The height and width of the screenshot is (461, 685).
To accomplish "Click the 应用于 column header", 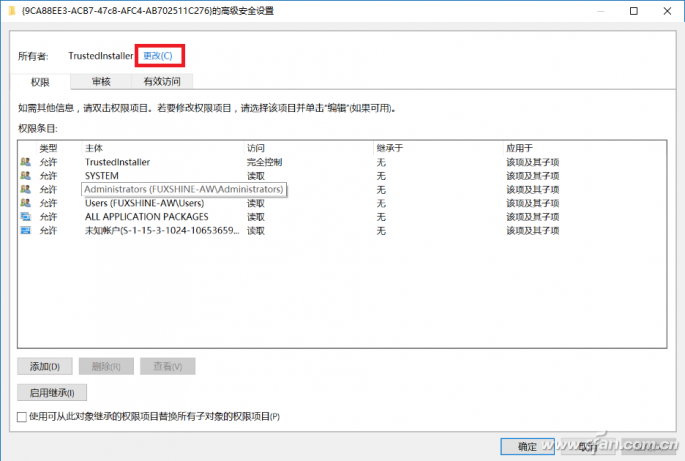I will tap(519, 147).
